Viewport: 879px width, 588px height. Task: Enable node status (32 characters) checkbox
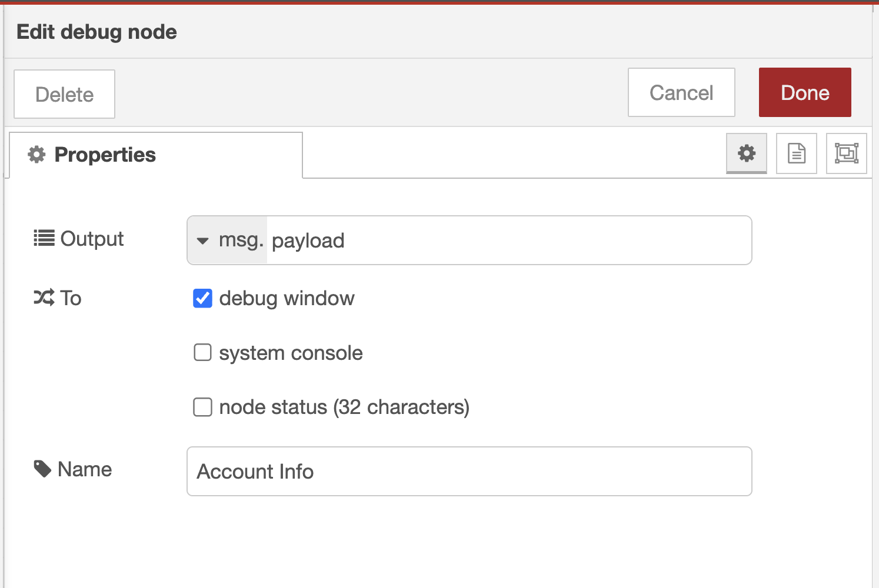(202, 407)
